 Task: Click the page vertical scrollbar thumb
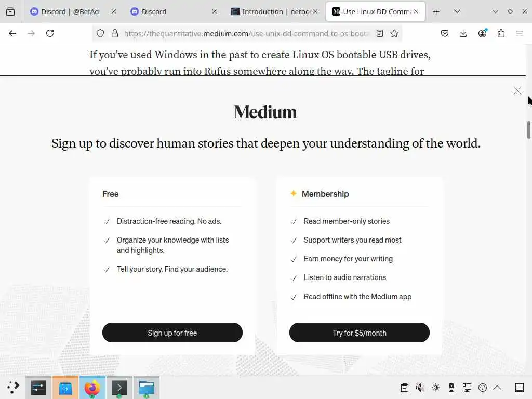tap(528, 129)
